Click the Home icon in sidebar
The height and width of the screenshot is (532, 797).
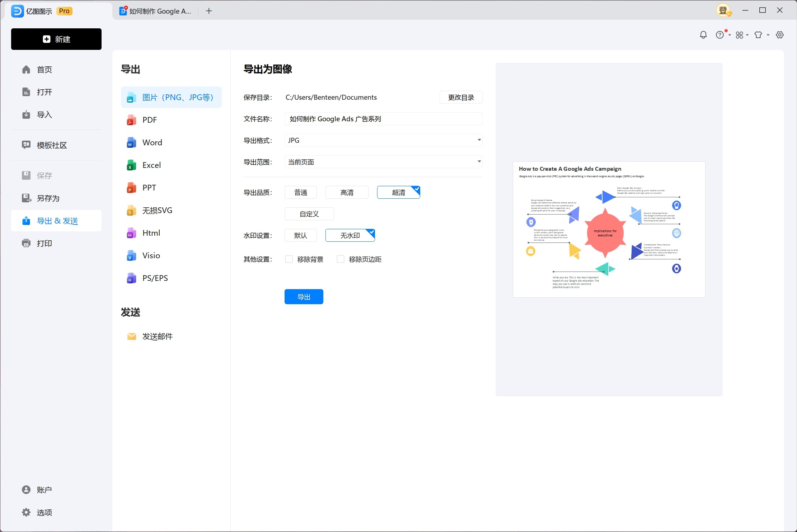(x=26, y=69)
